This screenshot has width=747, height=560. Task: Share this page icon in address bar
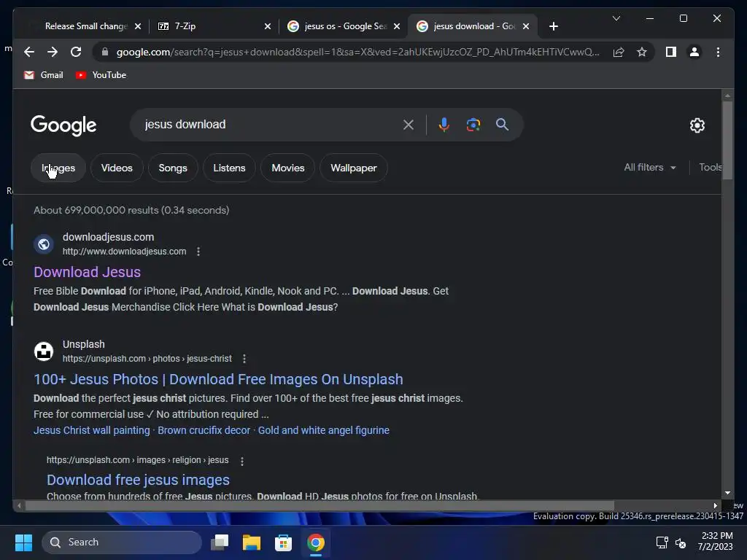619,52
